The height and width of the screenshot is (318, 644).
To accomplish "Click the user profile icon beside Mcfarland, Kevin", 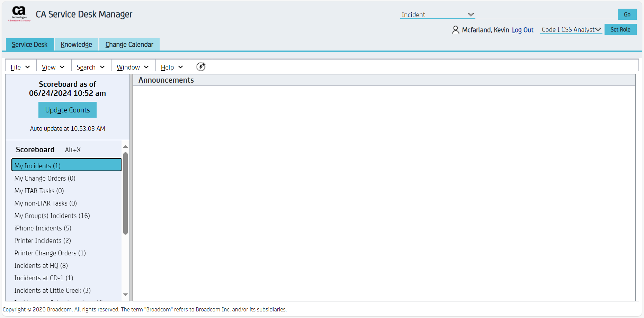I will (x=456, y=30).
